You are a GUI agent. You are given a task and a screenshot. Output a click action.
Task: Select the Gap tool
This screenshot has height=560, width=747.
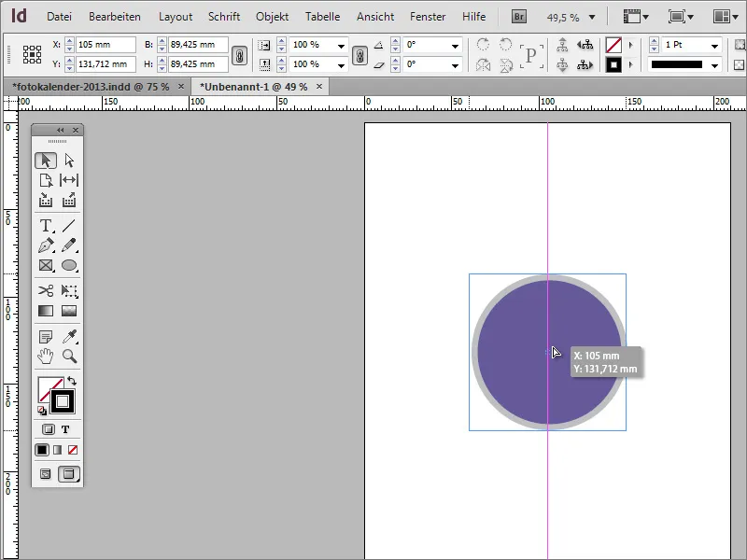69,180
